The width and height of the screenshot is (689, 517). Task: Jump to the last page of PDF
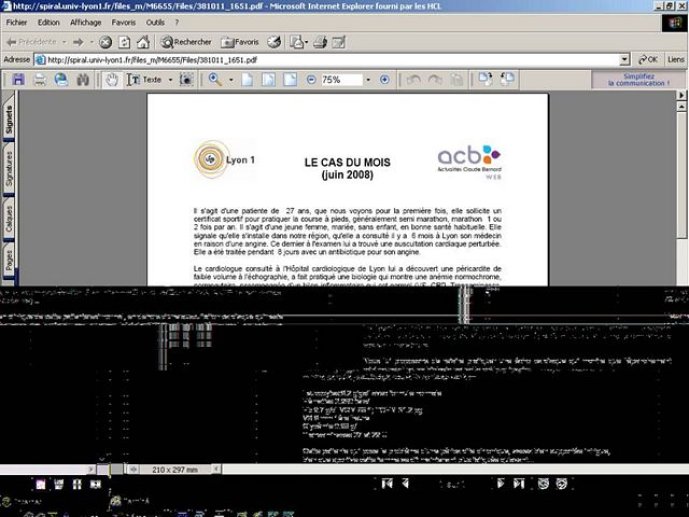519,484
